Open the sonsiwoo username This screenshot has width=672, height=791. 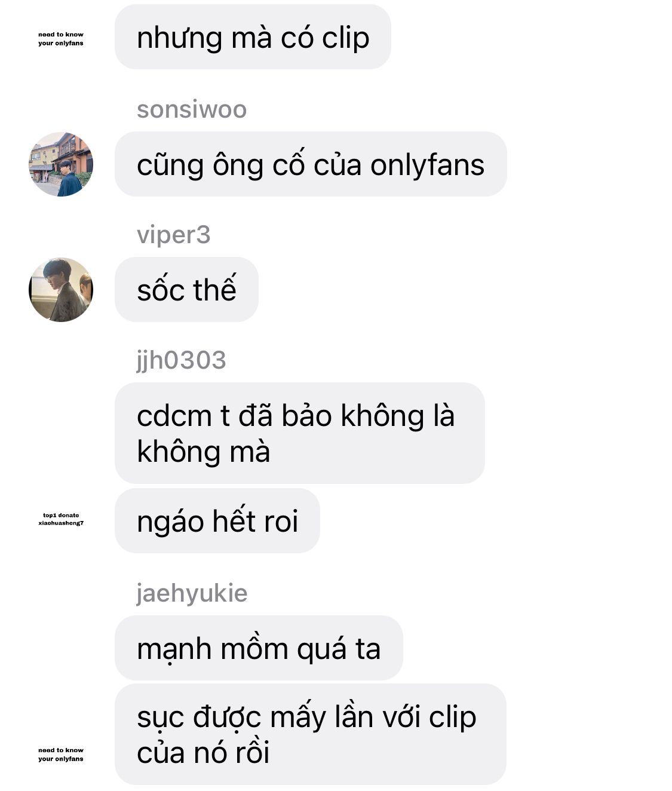click(192, 109)
